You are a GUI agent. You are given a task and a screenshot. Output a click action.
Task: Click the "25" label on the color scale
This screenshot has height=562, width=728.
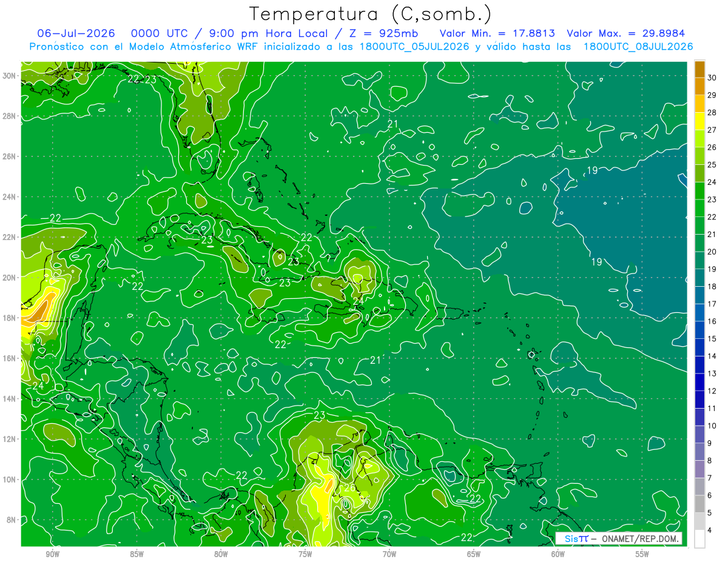(x=712, y=165)
